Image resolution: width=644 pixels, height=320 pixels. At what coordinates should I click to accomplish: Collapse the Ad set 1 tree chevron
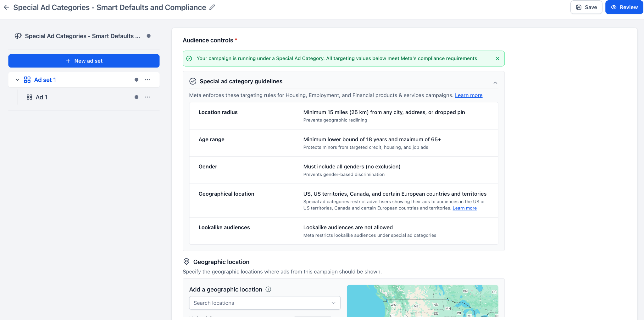[x=17, y=80]
